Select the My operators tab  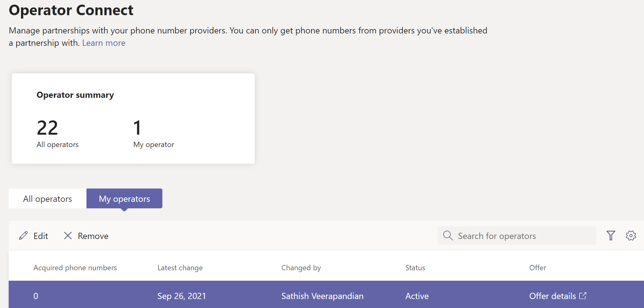pyautogui.click(x=124, y=199)
